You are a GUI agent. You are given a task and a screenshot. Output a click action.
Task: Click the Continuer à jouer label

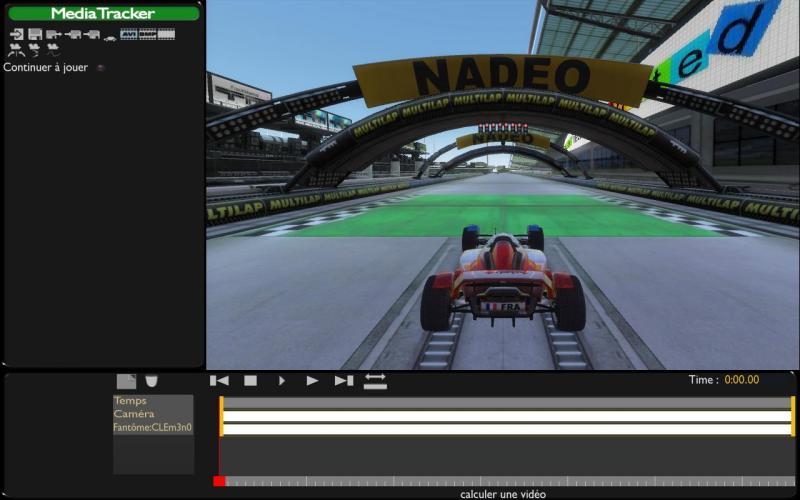point(45,67)
